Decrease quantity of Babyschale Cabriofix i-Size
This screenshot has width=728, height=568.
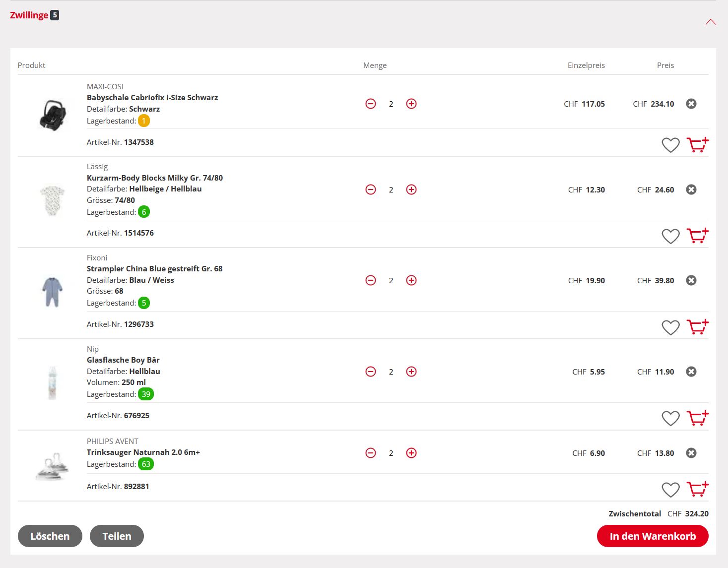371,104
